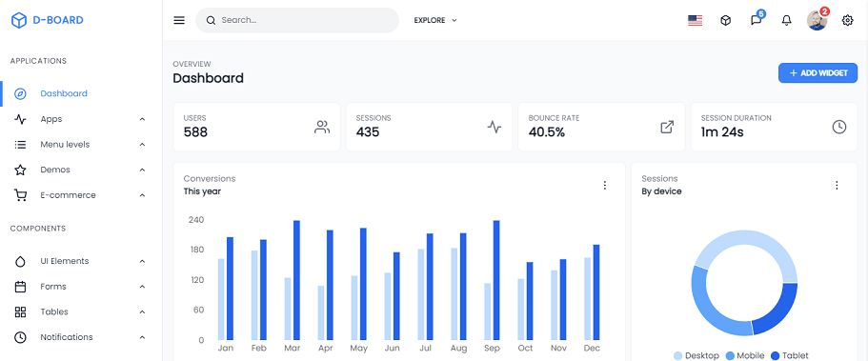This screenshot has height=361, width=868.
Task: Open the user avatar profile menu
Action: click(x=818, y=21)
